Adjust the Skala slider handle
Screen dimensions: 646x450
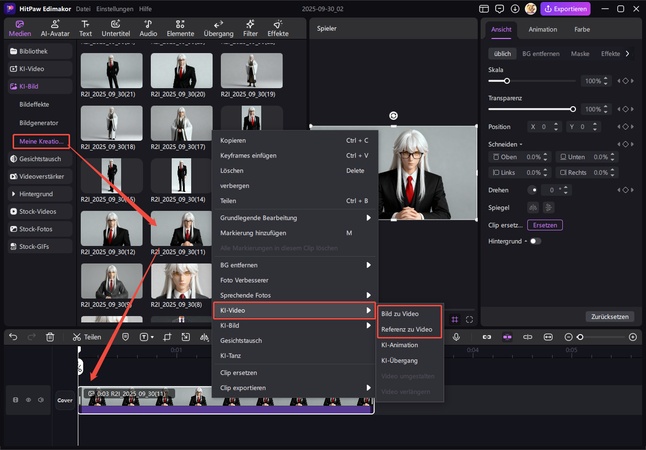(507, 81)
